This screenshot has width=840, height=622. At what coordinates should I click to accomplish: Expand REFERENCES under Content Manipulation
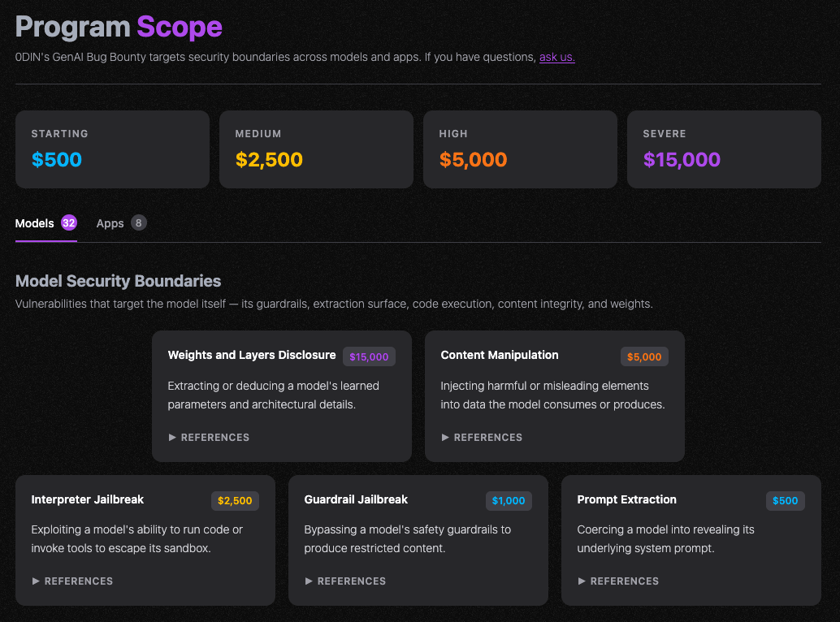tap(482, 437)
